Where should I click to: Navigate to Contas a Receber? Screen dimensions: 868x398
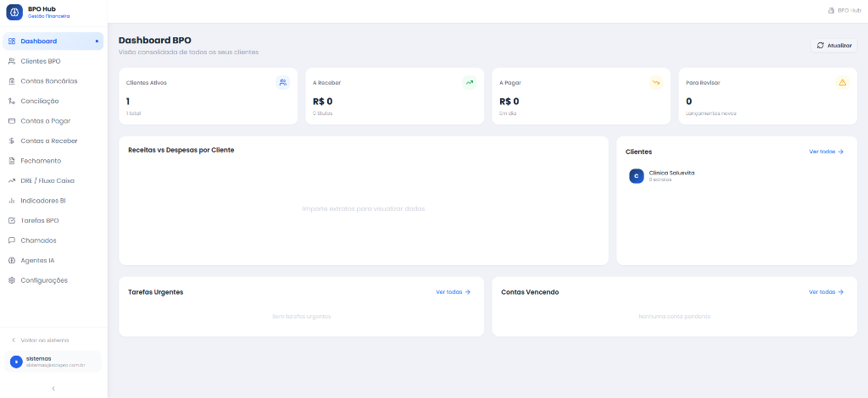click(x=53, y=141)
